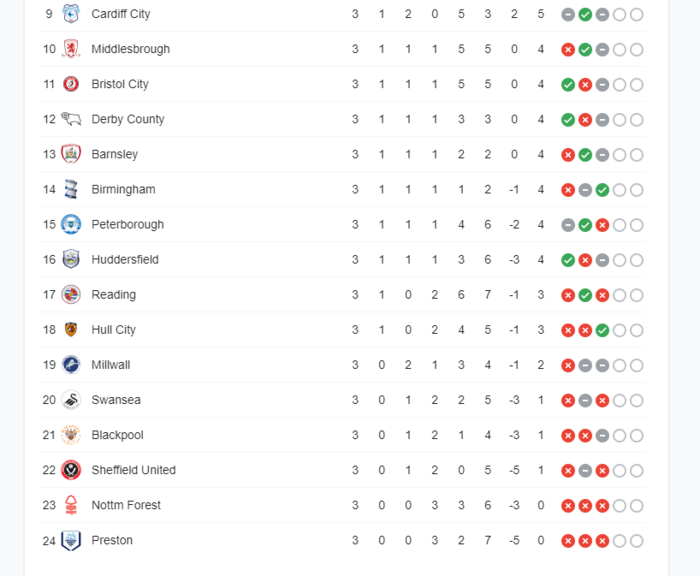This screenshot has height=576, width=700.
Task: Open the Blackpool team name link
Action: pyautogui.click(x=117, y=435)
